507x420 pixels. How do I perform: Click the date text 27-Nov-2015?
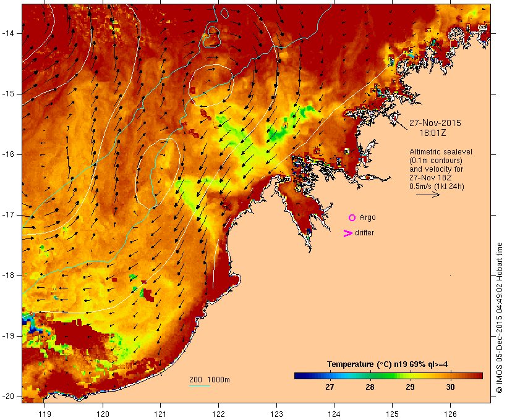(435, 123)
